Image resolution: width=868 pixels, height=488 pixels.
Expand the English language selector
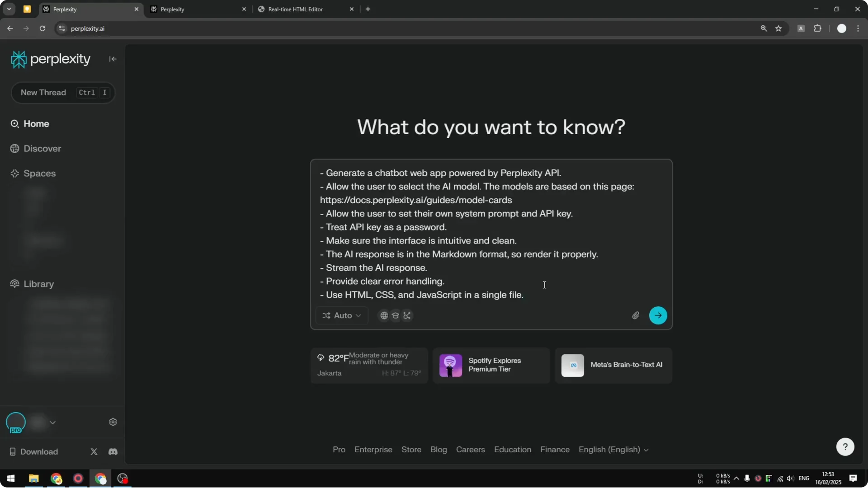point(613,450)
